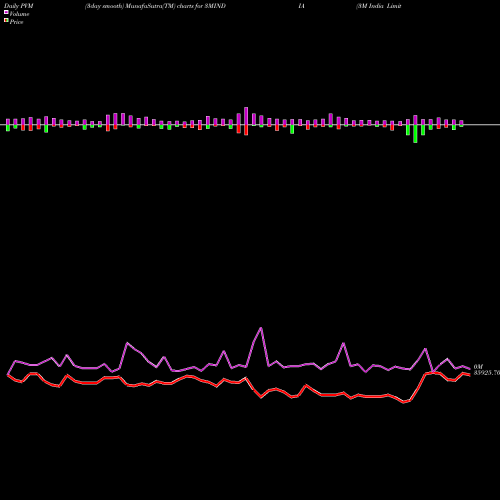Click the '(3day smooth) MunafaSutra(TM) charts for 3MIND' heading
The image size is (500, 500).
click(x=155, y=6)
